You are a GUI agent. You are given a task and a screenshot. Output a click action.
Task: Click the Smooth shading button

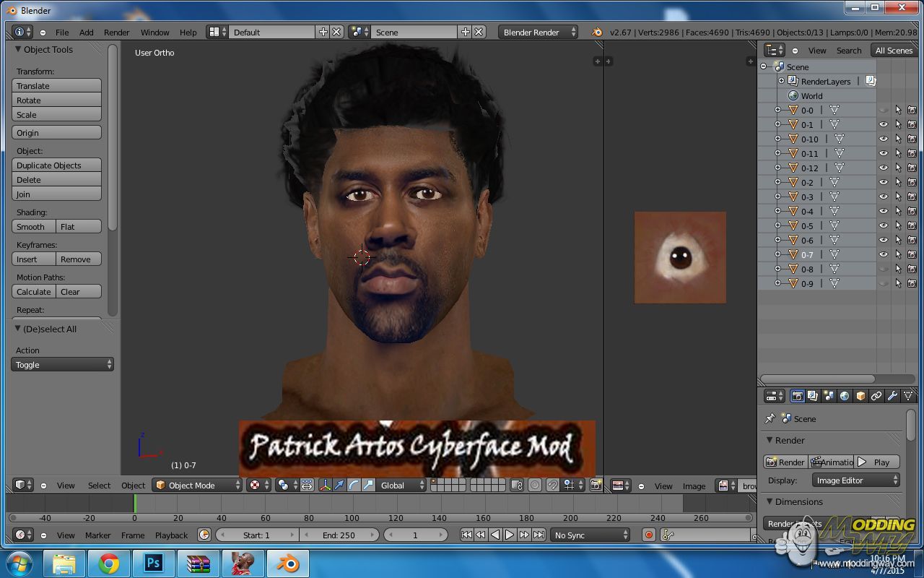(33, 227)
